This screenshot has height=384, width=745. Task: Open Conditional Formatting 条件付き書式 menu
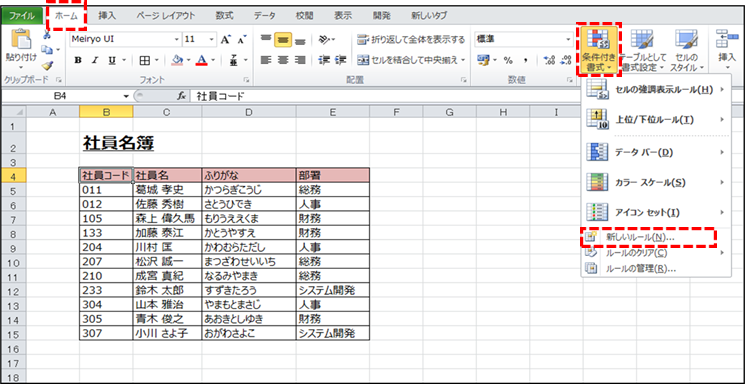[x=598, y=49]
